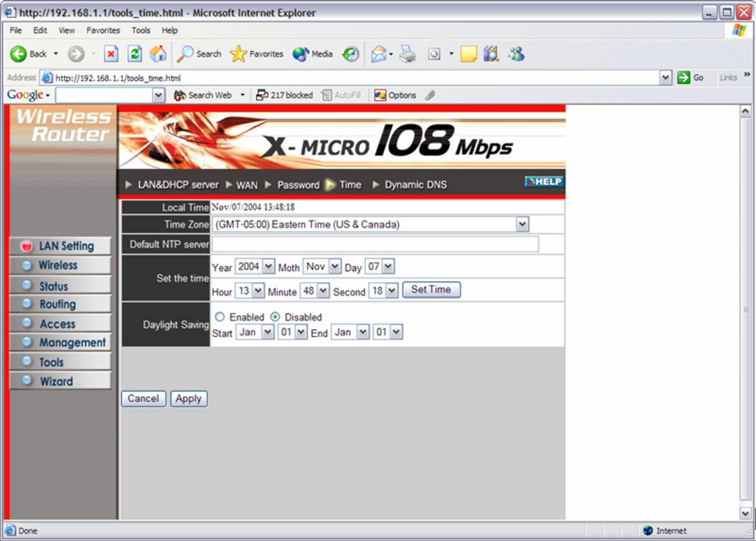The width and height of the screenshot is (756, 541).
Task: Open the Favorites menu
Action: 103,30
